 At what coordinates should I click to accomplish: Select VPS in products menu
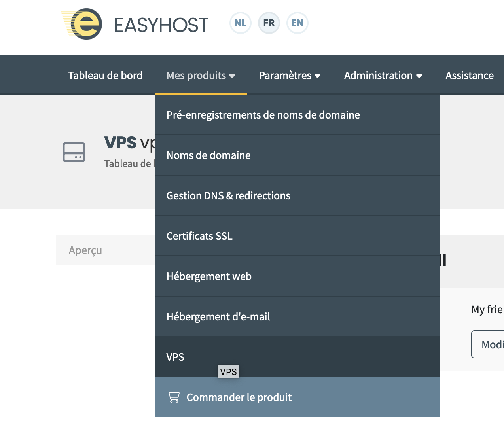pyautogui.click(x=175, y=357)
